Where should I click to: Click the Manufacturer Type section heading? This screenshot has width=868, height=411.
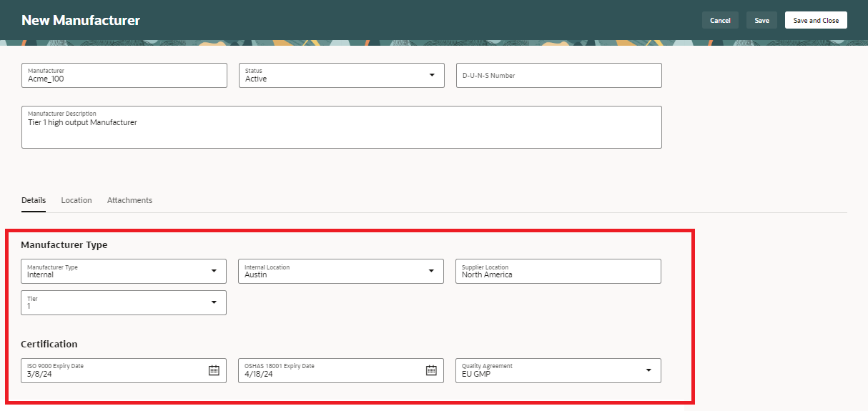click(64, 244)
